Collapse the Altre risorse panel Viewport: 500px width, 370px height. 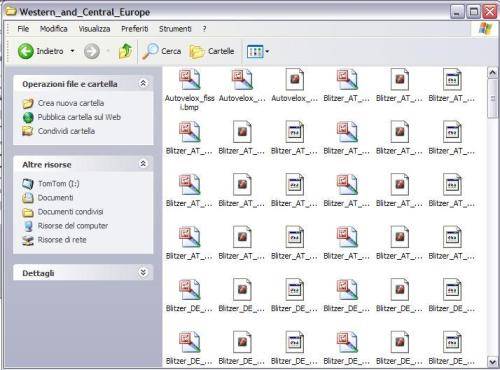(143, 164)
